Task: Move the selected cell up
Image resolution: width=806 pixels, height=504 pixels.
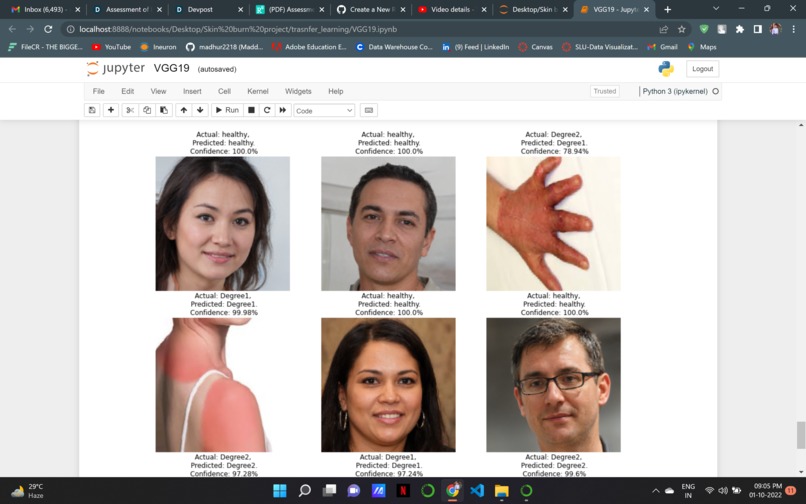Action: coord(184,110)
